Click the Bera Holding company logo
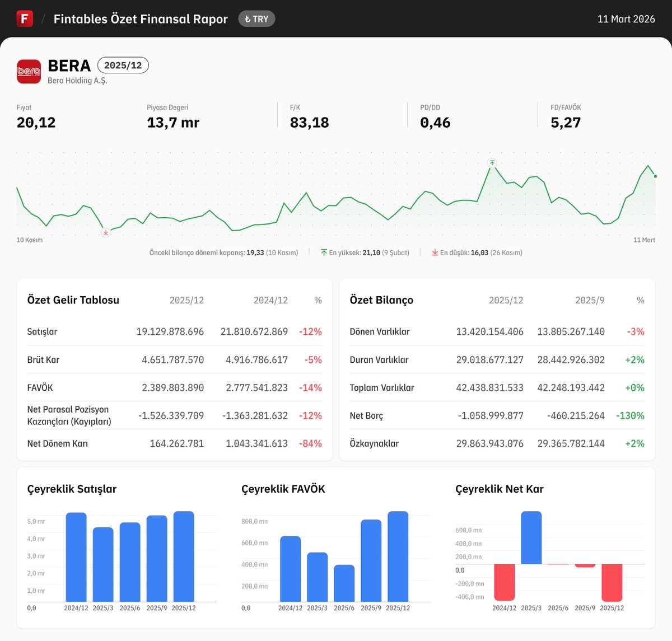 27,71
